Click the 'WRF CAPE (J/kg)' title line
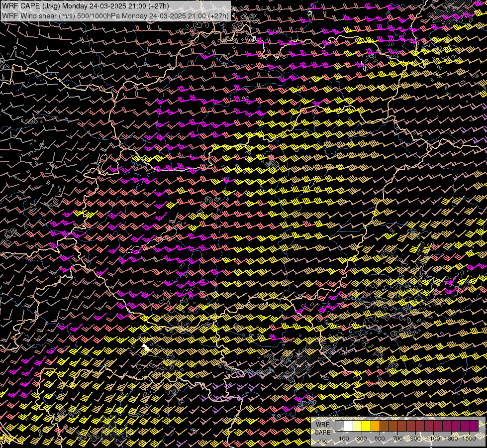Viewport: 487px width, 448px height. pos(86,6)
